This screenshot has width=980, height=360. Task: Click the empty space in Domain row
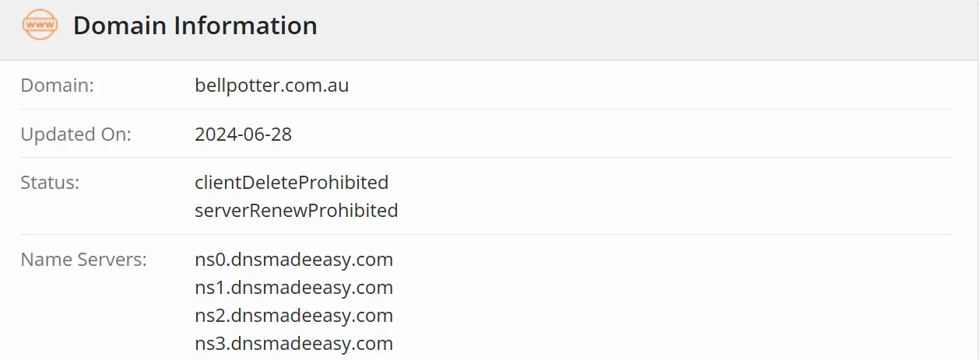tap(651, 86)
